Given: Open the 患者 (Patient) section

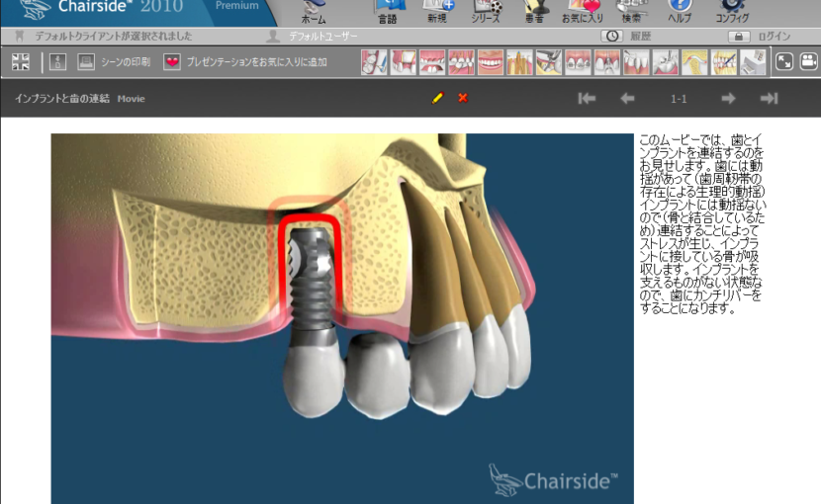Looking at the screenshot, I should tap(536, 11).
